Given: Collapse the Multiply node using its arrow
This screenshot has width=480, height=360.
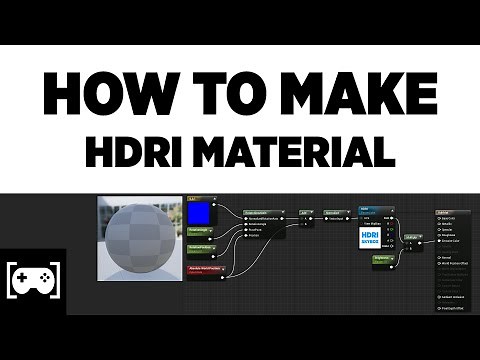Looking at the screenshot, I should click(x=421, y=237).
